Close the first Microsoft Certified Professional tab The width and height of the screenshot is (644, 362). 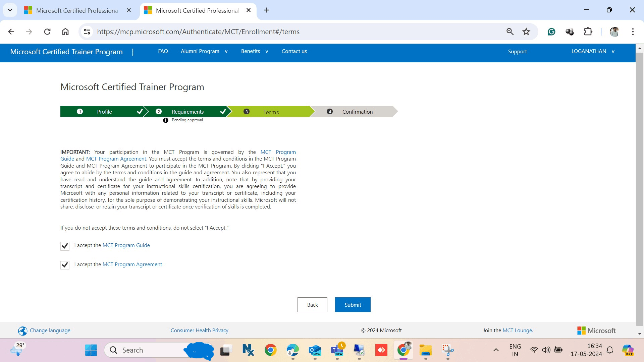(129, 10)
